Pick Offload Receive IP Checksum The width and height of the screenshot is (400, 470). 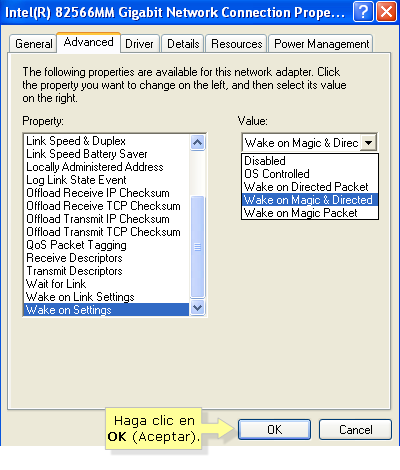107,193
